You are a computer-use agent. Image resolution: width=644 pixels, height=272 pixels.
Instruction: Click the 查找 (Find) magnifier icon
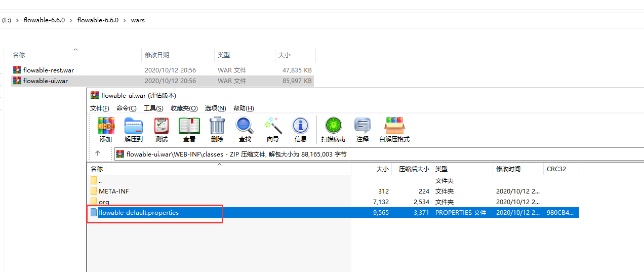245,126
